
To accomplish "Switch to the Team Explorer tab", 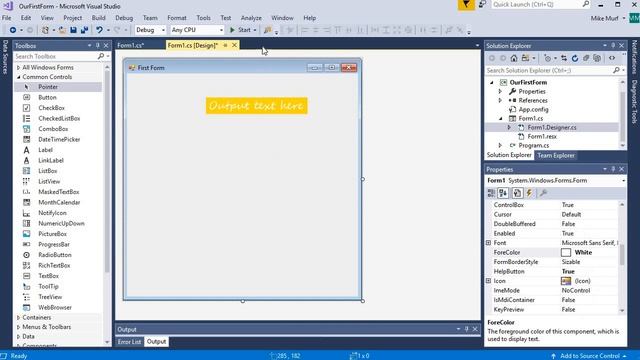I will tap(556, 156).
